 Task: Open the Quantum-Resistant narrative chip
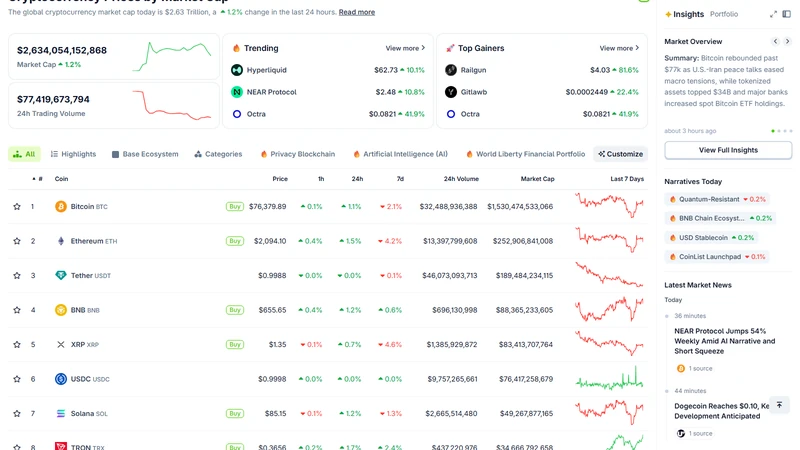pyautogui.click(x=717, y=199)
